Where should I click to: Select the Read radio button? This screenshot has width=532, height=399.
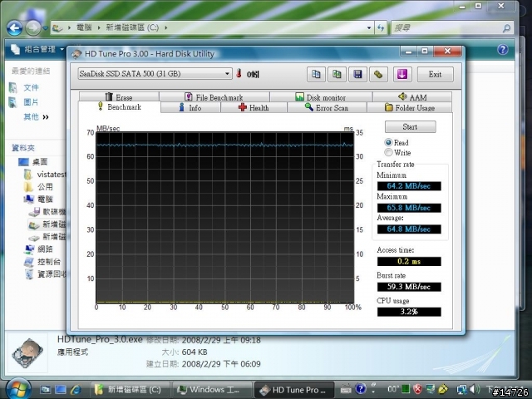pos(388,142)
